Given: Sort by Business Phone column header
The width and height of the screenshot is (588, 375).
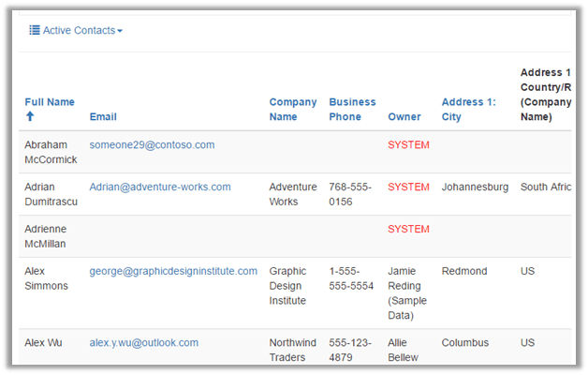Looking at the screenshot, I should (x=352, y=110).
